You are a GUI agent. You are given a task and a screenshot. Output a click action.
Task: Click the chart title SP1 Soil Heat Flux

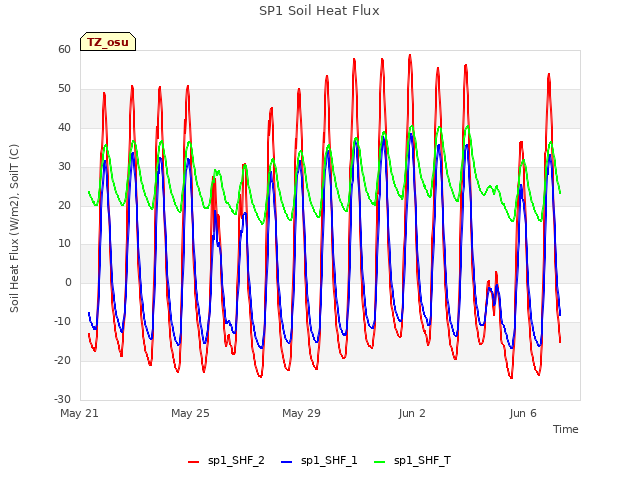click(x=319, y=11)
